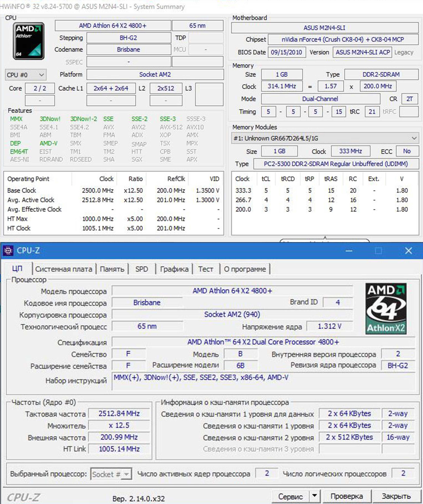The height and width of the screenshot is (504, 423).
Task: Open the Socket # processor selection combo box
Action: click(x=111, y=474)
